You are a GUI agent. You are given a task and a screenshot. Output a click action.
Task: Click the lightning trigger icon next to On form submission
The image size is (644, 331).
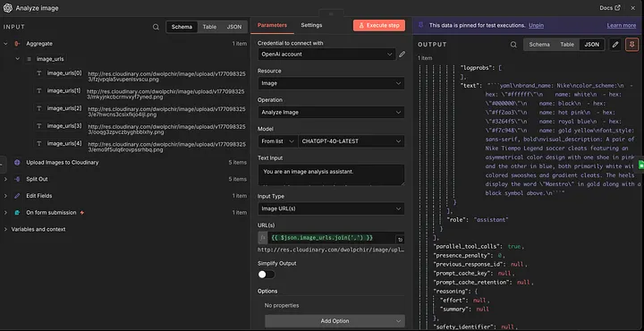tap(82, 213)
